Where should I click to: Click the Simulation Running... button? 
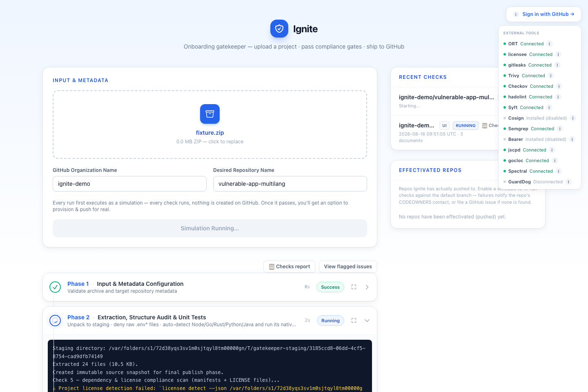tap(210, 228)
